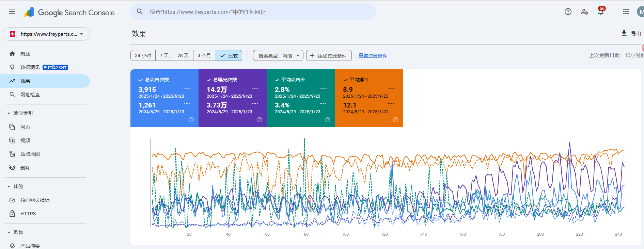Click the export download icon

tap(624, 33)
